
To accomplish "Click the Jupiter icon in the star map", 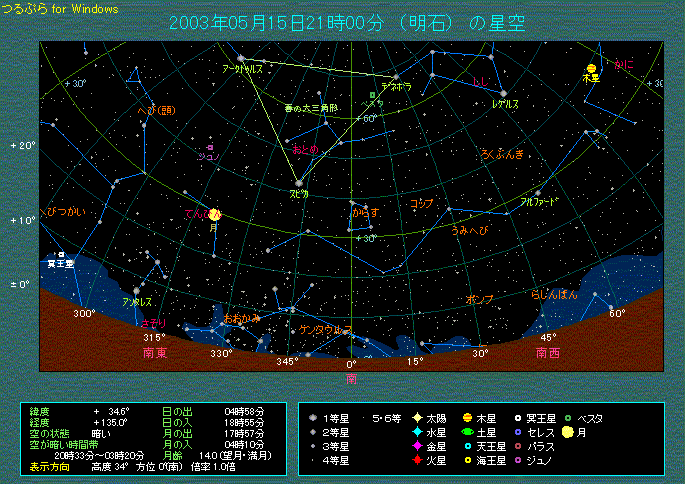I will [591, 68].
